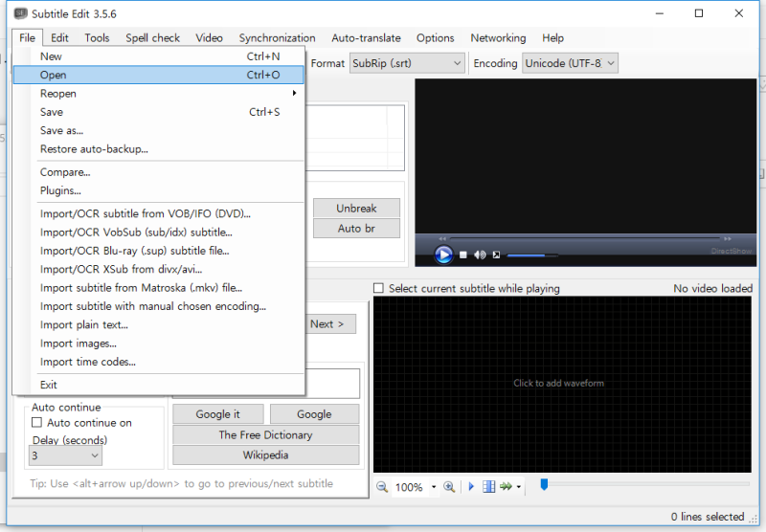Toggle fullscreen in the video player

click(496, 255)
